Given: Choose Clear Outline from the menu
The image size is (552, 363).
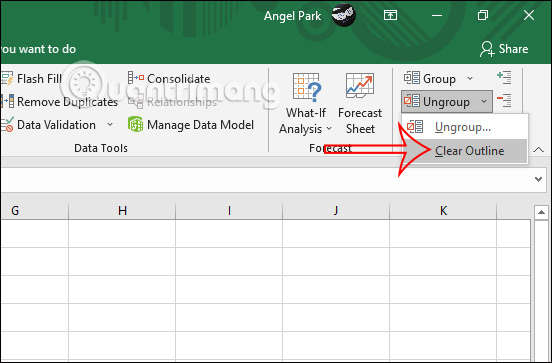Looking at the screenshot, I should tap(464, 151).
